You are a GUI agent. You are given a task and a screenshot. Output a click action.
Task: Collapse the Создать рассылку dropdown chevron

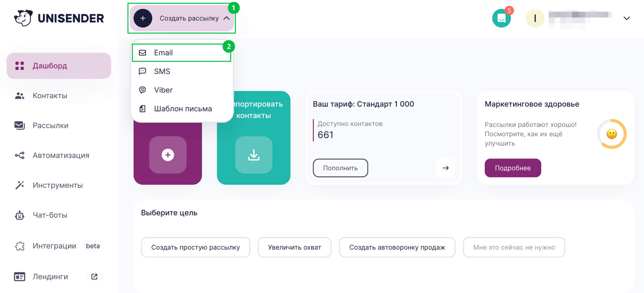click(227, 18)
